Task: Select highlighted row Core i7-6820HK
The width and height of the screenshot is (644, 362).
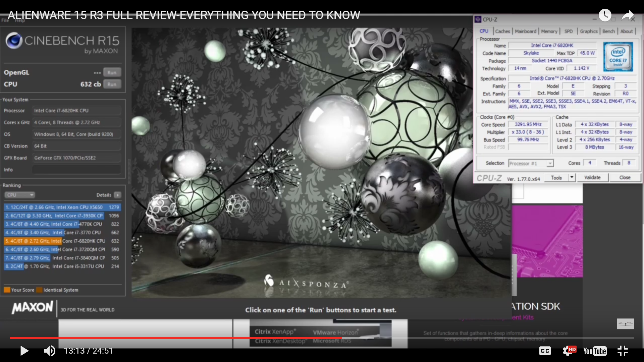Action: coord(62,241)
